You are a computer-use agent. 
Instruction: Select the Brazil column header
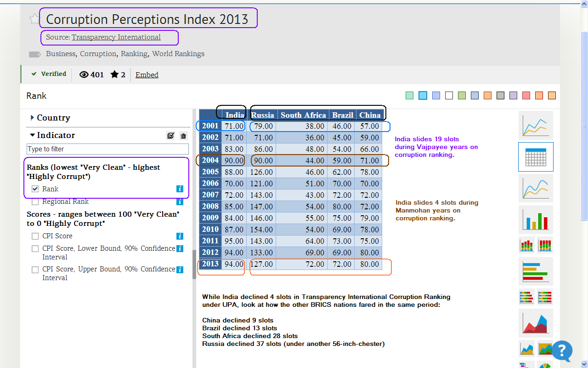343,115
